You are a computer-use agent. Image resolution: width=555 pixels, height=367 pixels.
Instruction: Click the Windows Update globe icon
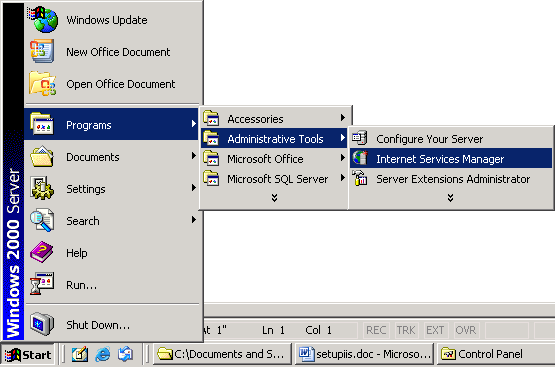coord(43,19)
